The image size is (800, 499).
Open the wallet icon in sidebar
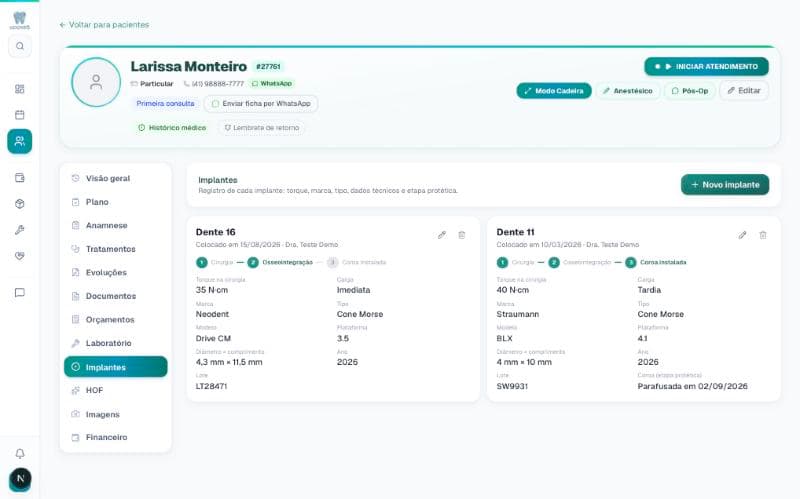[20, 178]
